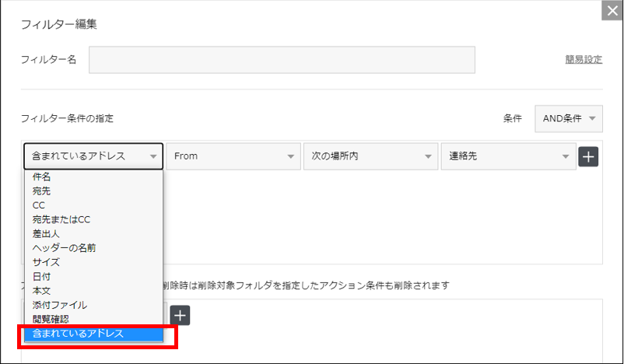Click the plus icon beside 連絡先 dropdown
This screenshot has width=624, height=364.
pyautogui.click(x=588, y=156)
